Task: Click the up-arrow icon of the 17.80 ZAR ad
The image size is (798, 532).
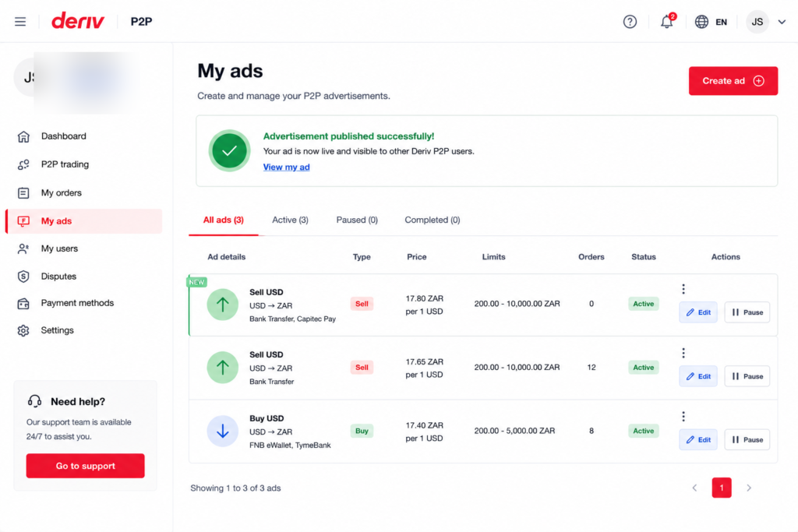Action: point(222,305)
